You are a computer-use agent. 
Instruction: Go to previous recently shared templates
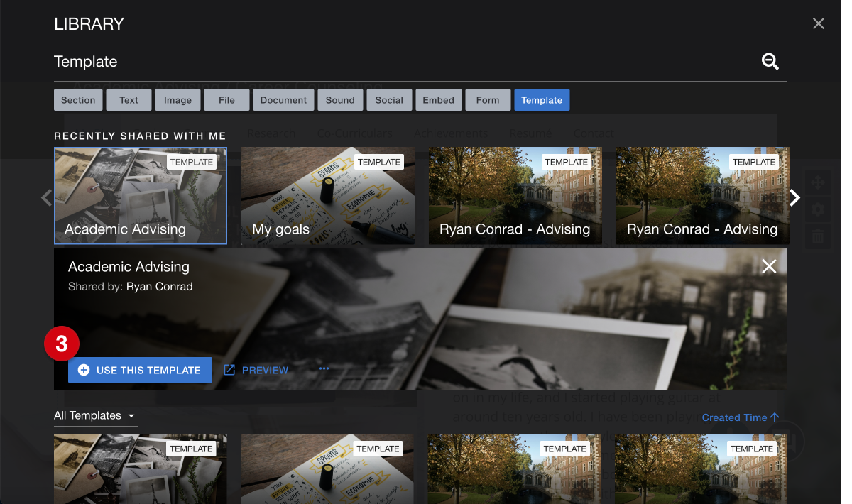coord(46,197)
